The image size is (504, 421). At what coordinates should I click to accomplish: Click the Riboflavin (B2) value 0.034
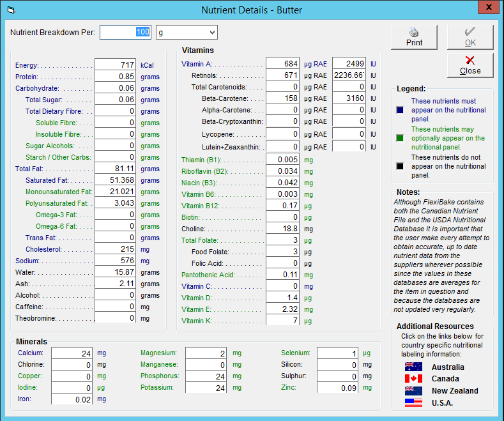tap(282, 171)
